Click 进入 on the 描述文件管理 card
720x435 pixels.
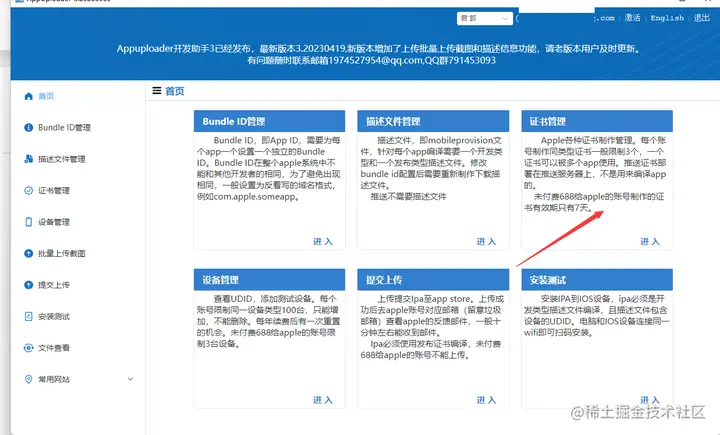click(x=486, y=241)
